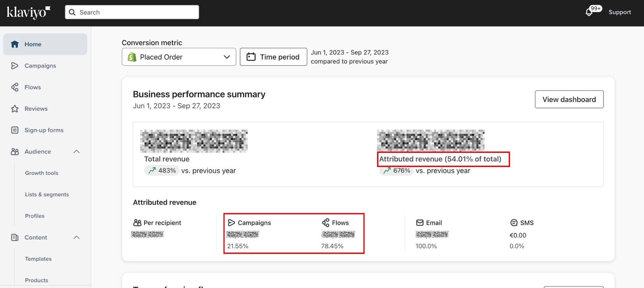The height and width of the screenshot is (288, 644).
Task: Open the Time period picker
Action: [x=273, y=57]
